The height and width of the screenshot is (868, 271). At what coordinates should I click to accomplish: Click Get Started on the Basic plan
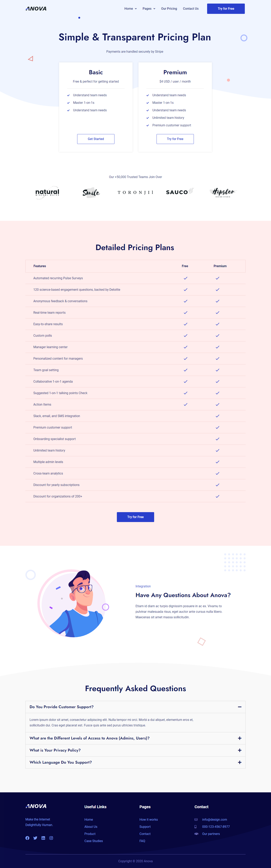click(96, 139)
